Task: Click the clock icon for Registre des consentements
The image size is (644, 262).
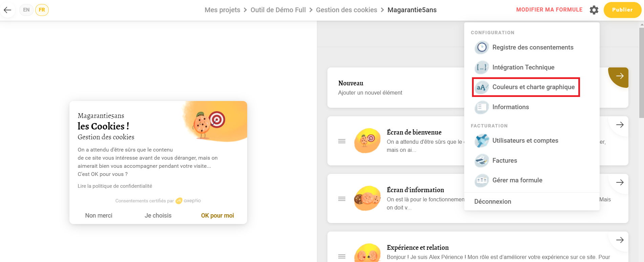Action: 481,47
